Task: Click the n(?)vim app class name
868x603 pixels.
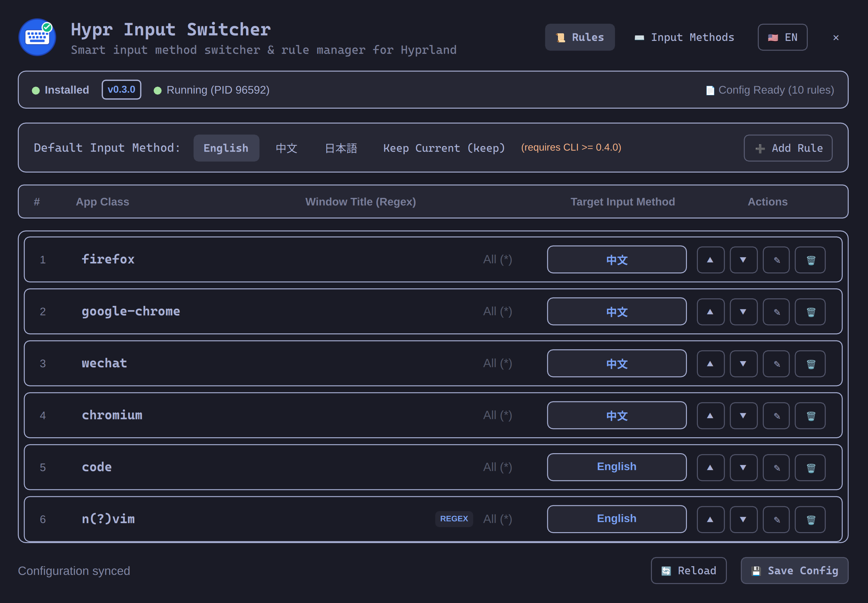Action: coord(108,519)
